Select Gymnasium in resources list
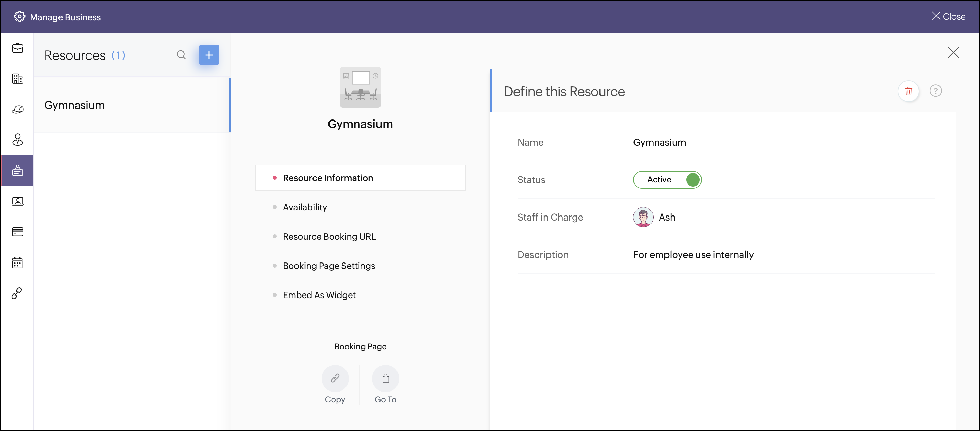The image size is (980, 431). pyautogui.click(x=74, y=105)
